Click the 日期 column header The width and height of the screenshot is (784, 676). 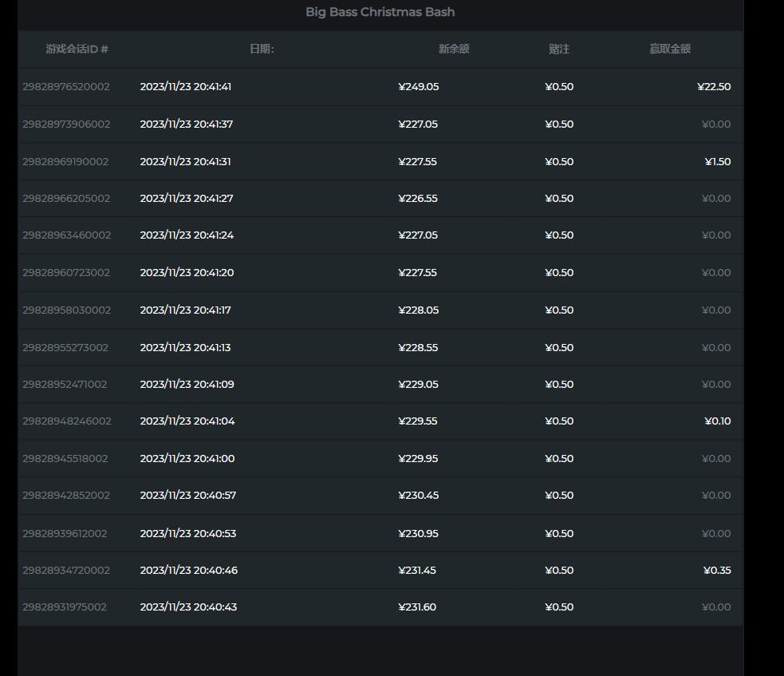262,49
